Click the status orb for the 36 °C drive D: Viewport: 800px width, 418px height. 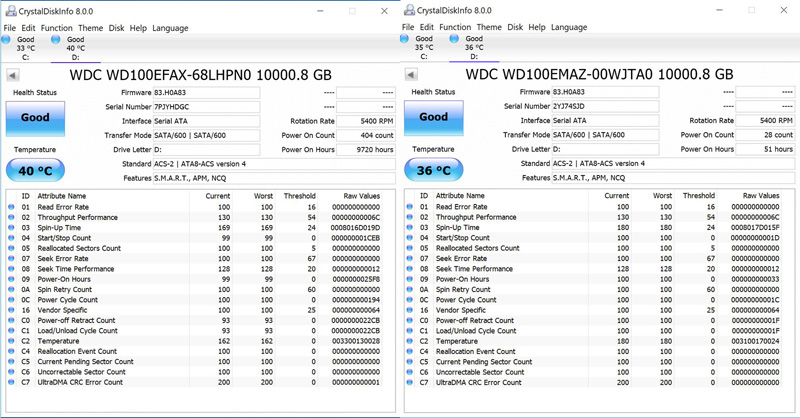click(455, 39)
